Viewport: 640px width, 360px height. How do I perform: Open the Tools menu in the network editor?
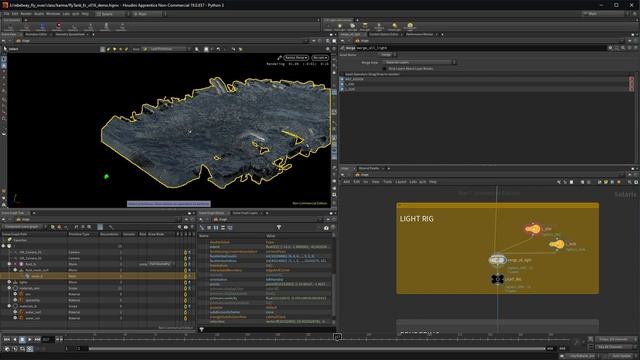(387, 182)
